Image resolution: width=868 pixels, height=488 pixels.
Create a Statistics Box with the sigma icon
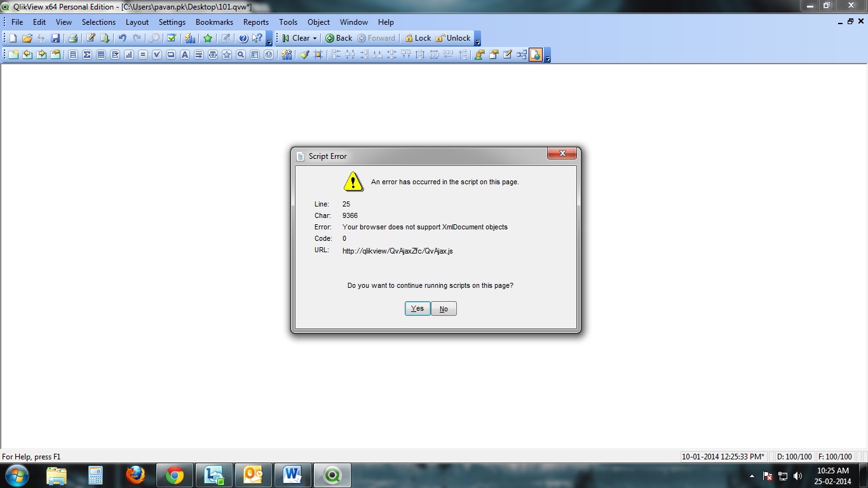coord(87,55)
